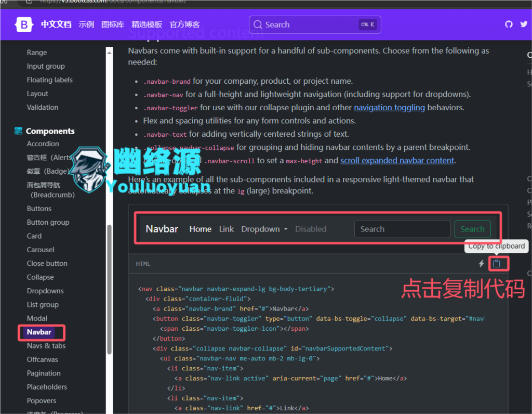
Task: Follow scroll expanded navbar content link
Action: coord(397,161)
